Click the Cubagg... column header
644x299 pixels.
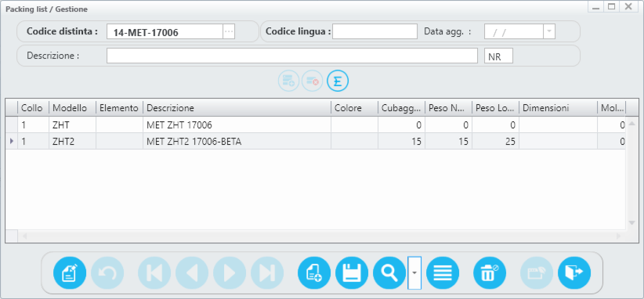pyautogui.click(x=401, y=108)
